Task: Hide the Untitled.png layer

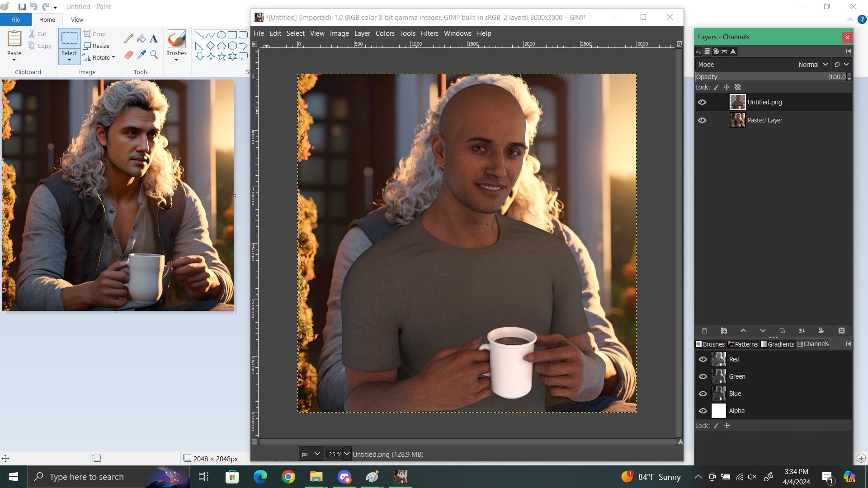Action: click(x=702, y=102)
